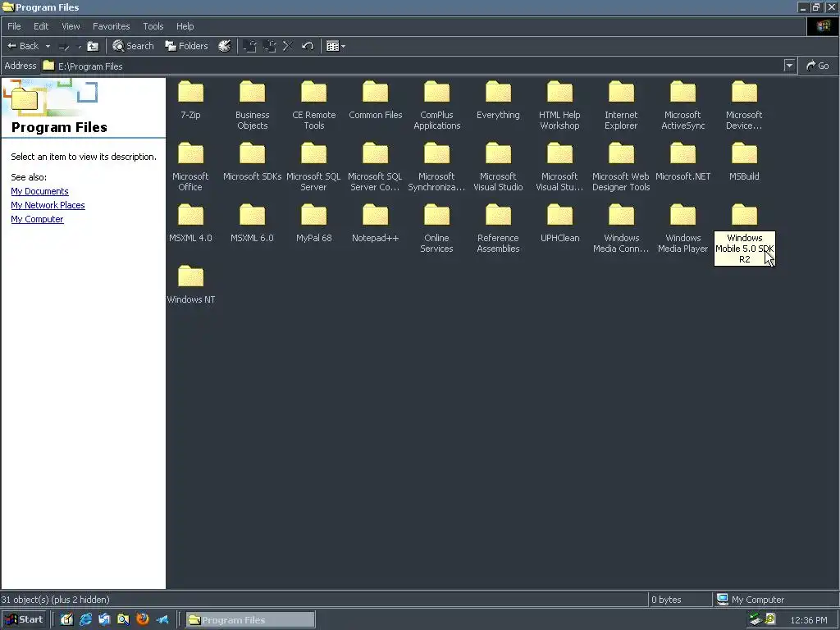Select the Notepad++ folder
Viewport: 840px width, 630px height.
click(376, 223)
